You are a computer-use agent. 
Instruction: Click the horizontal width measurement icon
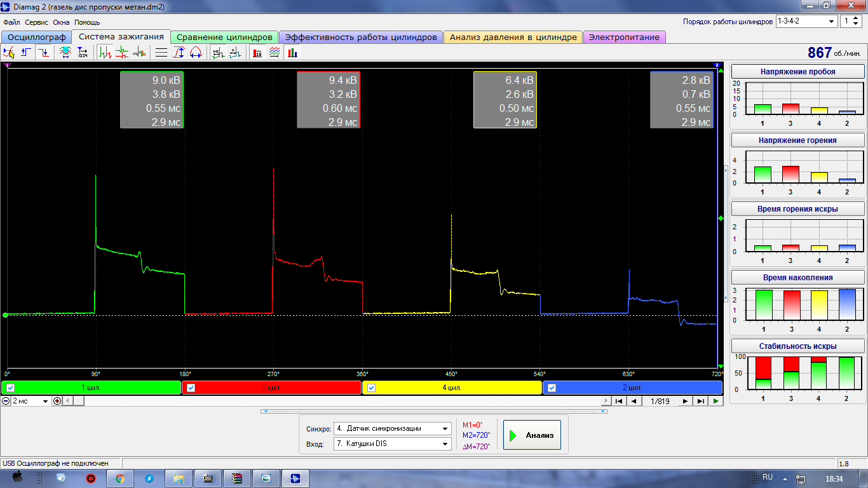[196, 53]
